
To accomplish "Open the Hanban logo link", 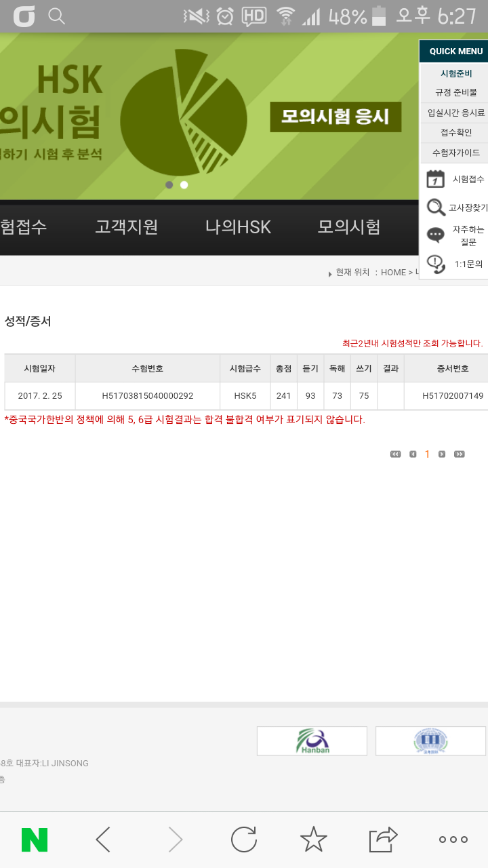I will pyautogui.click(x=312, y=741).
